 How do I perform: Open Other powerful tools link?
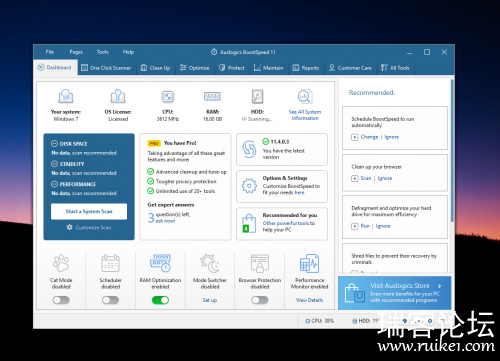[286, 223]
